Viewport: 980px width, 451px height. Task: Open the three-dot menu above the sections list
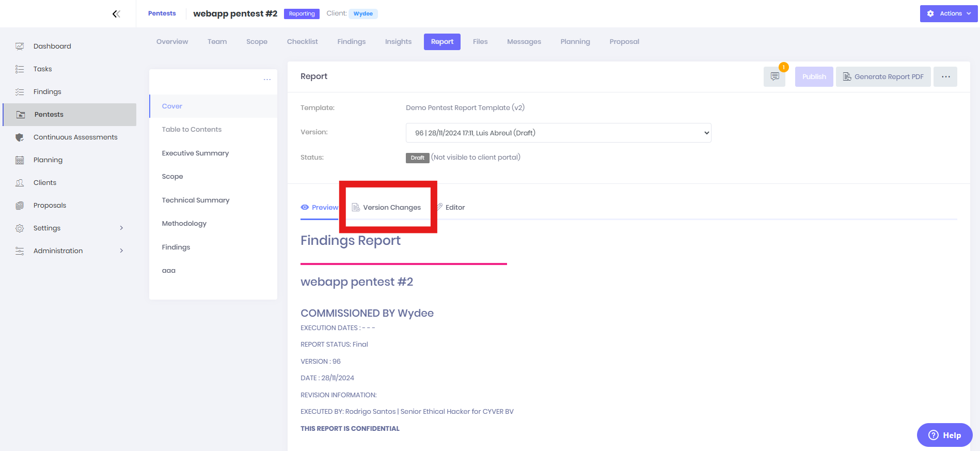click(267, 79)
